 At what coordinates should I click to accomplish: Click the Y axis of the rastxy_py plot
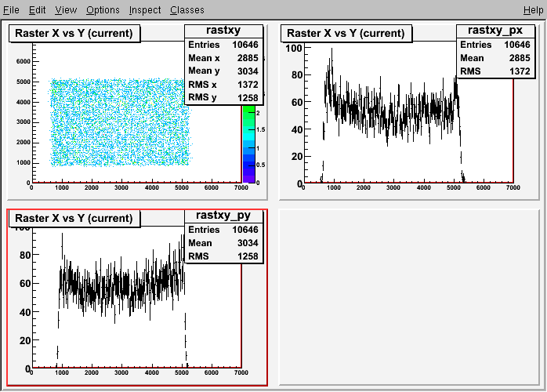(x=32, y=299)
